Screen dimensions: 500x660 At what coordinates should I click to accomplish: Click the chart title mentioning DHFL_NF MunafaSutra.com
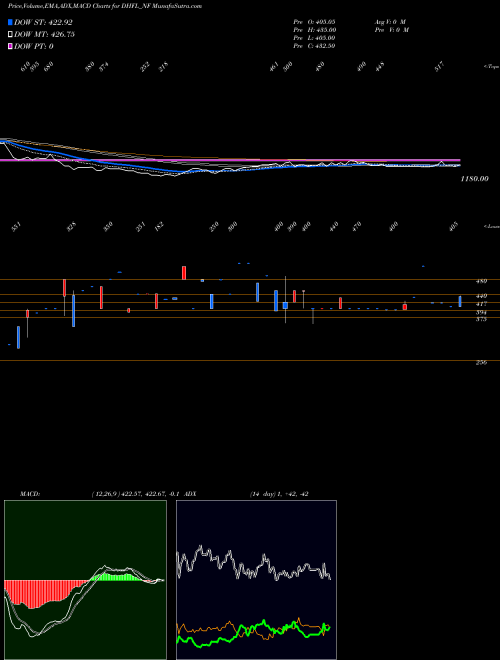[105, 6]
